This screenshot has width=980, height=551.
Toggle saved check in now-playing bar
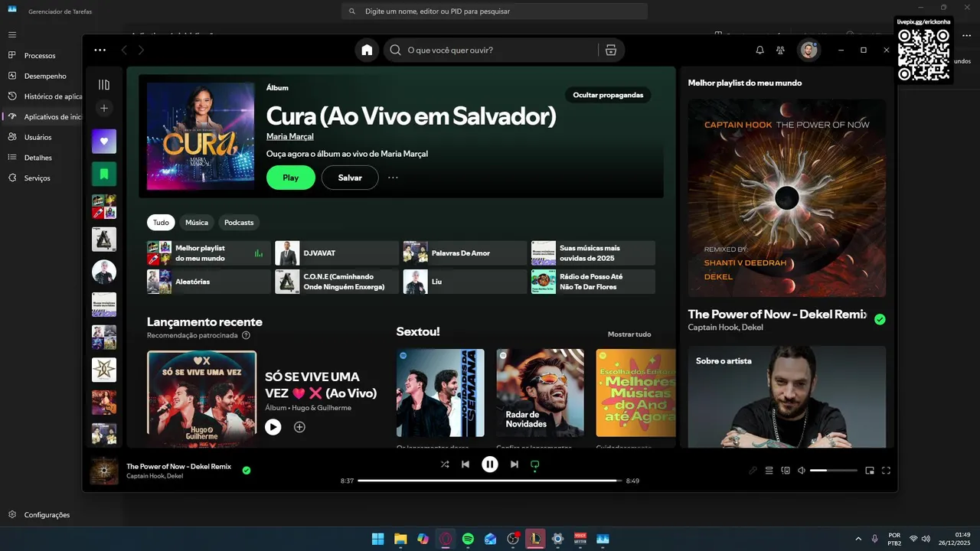click(247, 470)
